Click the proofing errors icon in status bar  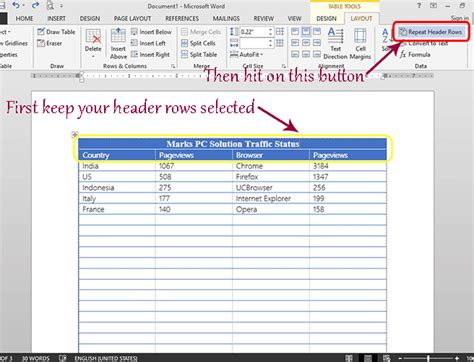[x=62, y=358]
